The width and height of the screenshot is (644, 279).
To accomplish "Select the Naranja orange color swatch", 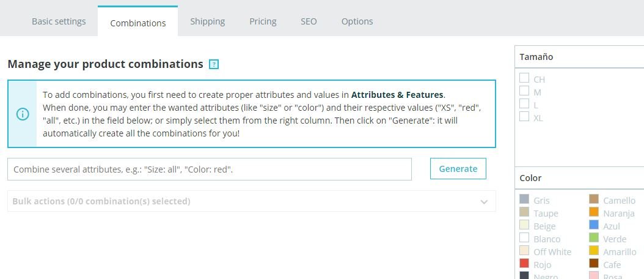I will pos(594,212).
